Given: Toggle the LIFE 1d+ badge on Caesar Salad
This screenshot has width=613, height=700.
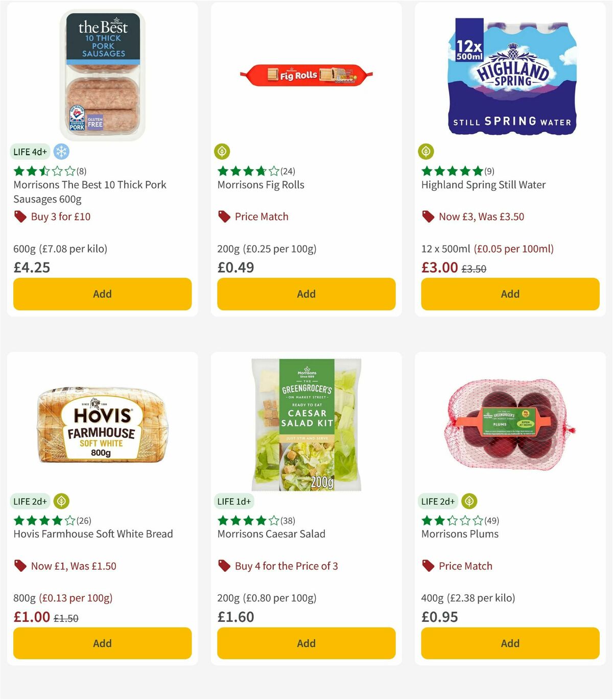Looking at the screenshot, I should tap(233, 501).
